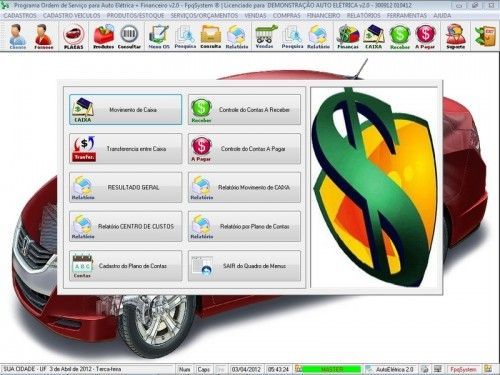Image resolution: width=500 pixels, height=375 pixels.
Task: Open Relatório por Plano de Contas
Action: [x=244, y=227]
